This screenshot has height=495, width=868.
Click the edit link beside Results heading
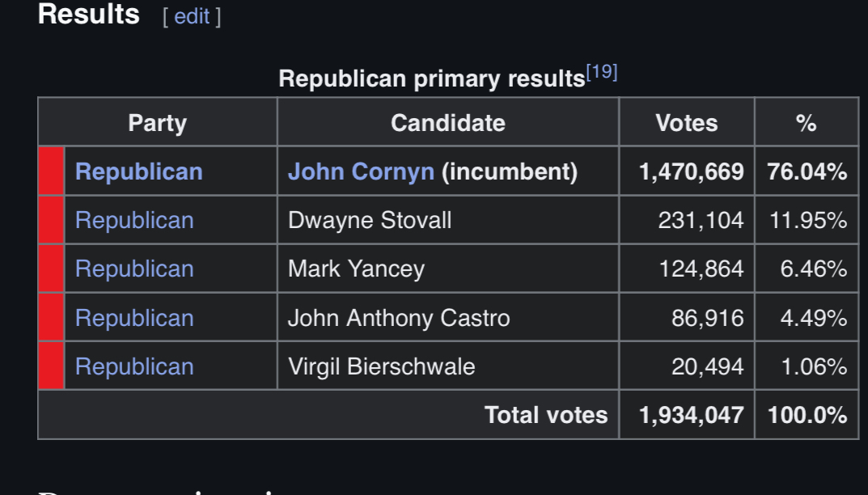coord(192,17)
